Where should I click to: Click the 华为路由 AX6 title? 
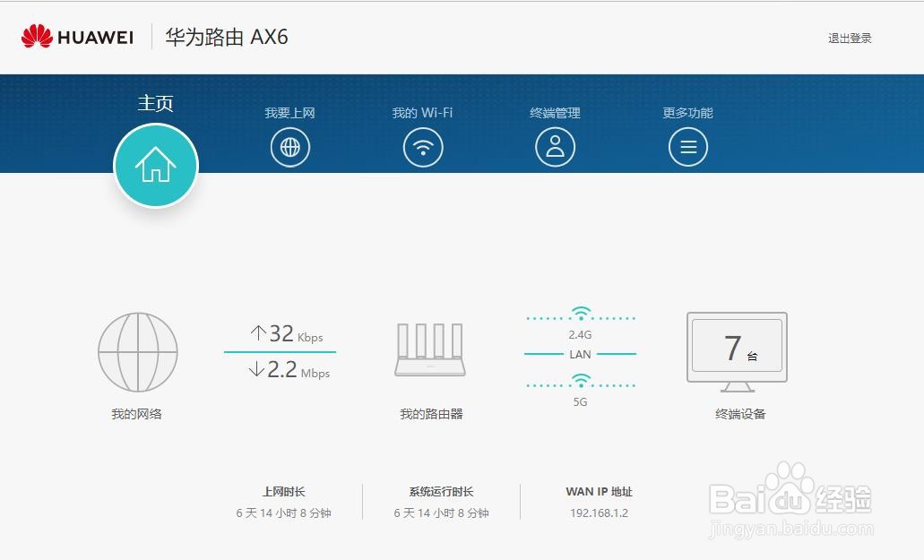[227, 37]
